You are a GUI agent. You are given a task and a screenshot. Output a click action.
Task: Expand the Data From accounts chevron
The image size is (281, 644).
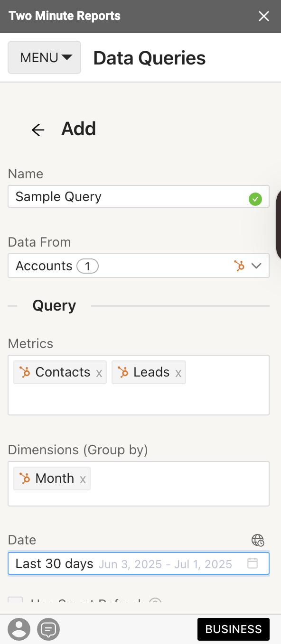tap(256, 266)
